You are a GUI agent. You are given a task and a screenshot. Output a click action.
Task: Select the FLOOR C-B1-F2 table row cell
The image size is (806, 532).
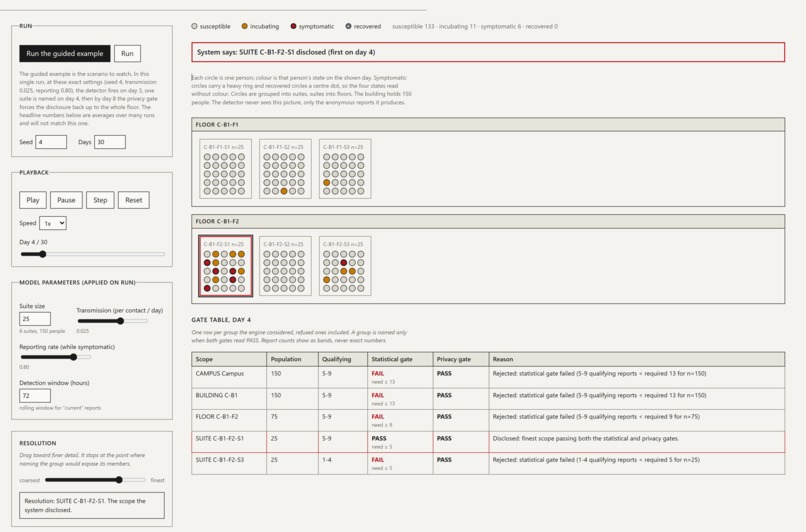pos(229,420)
